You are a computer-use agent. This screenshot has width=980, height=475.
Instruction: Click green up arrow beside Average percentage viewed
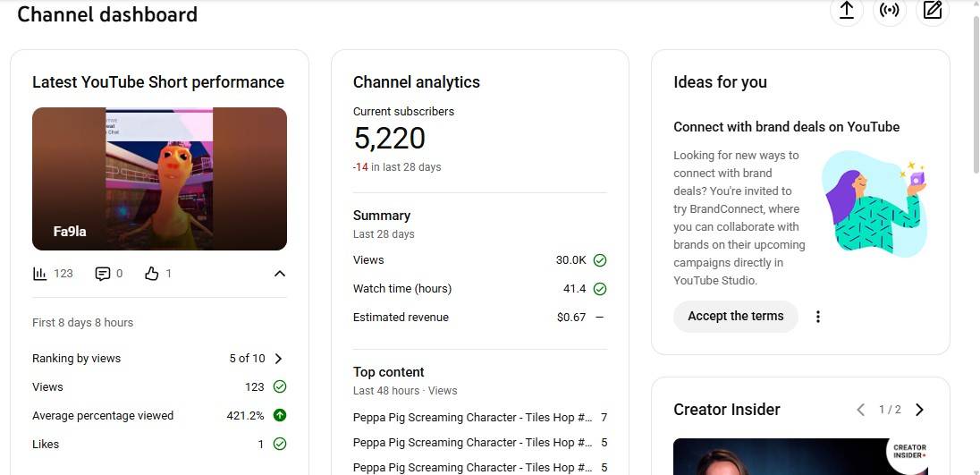tap(280, 416)
